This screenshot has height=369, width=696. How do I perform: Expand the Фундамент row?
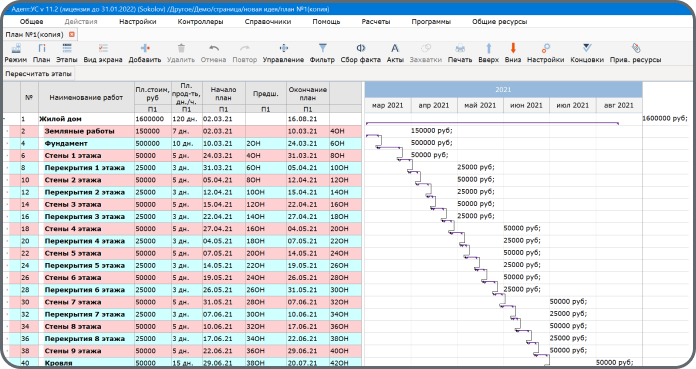pos(7,143)
